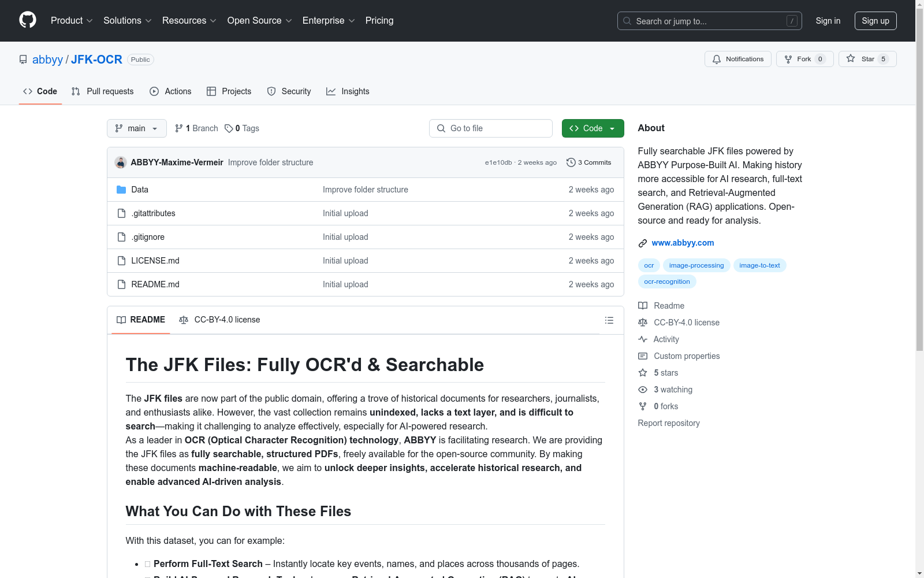This screenshot has width=924, height=578.
Task: Open the Security tab
Action: click(x=289, y=91)
